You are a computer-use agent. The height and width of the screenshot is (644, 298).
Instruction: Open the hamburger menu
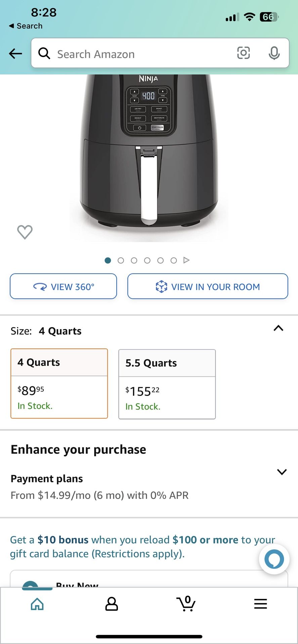point(260,604)
